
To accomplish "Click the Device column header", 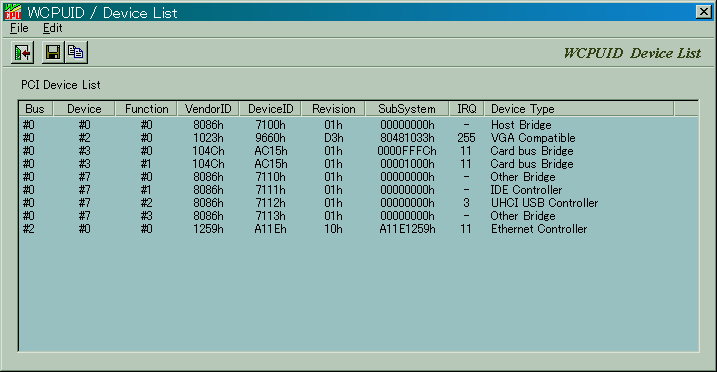I will (84, 109).
